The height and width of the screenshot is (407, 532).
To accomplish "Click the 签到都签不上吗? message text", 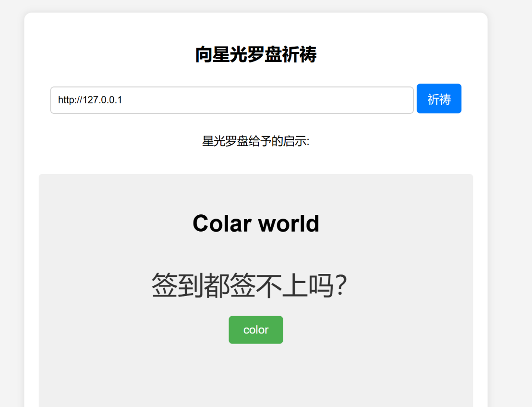I will pos(249,285).
